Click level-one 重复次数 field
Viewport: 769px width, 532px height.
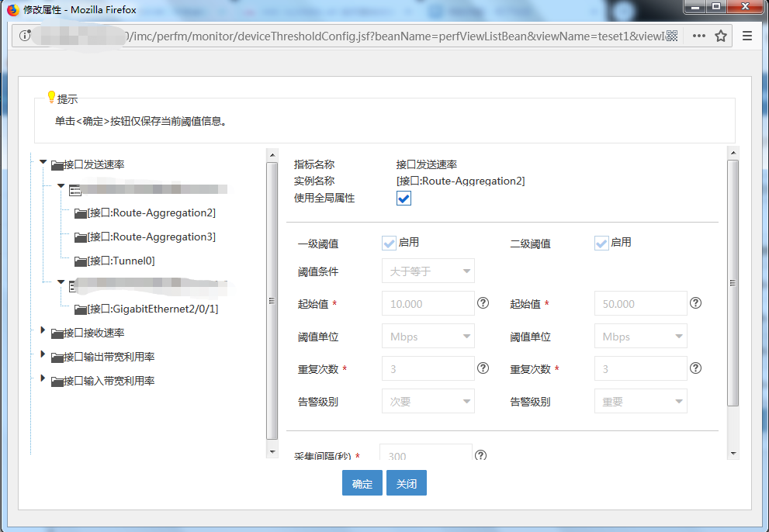(x=428, y=368)
